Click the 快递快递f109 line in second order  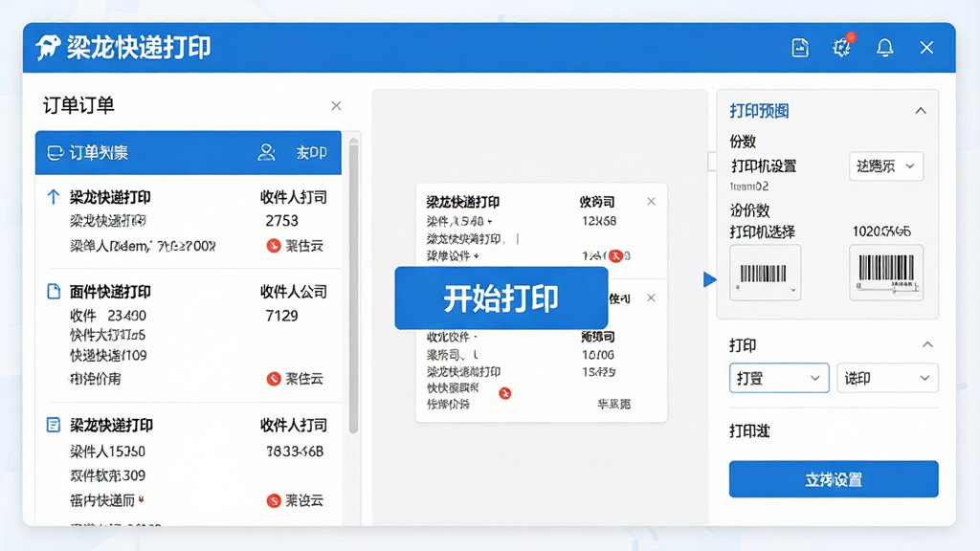coord(108,356)
